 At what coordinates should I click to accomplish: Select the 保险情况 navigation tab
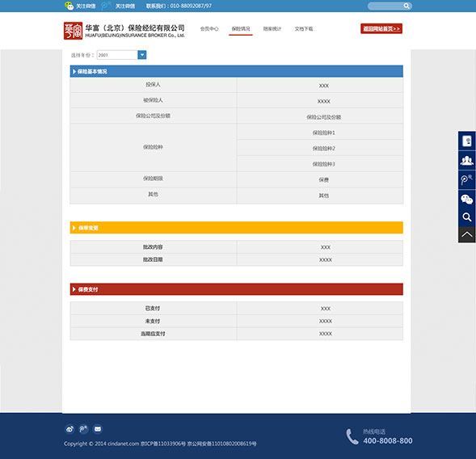pyautogui.click(x=241, y=29)
